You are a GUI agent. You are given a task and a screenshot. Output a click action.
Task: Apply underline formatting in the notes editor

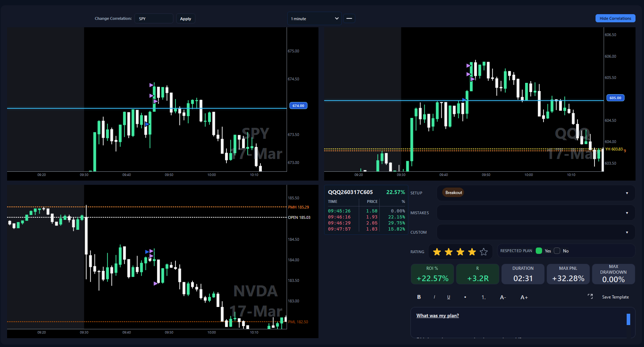click(x=448, y=297)
